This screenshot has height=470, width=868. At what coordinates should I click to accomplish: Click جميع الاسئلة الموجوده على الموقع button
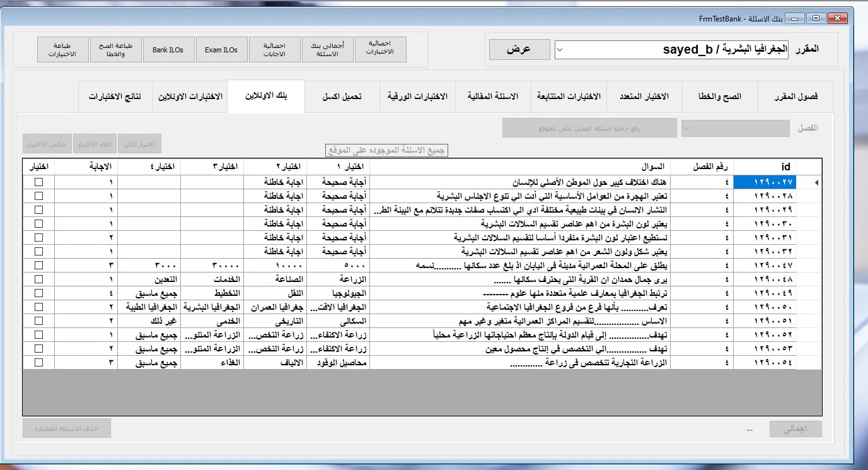(x=386, y=150)
